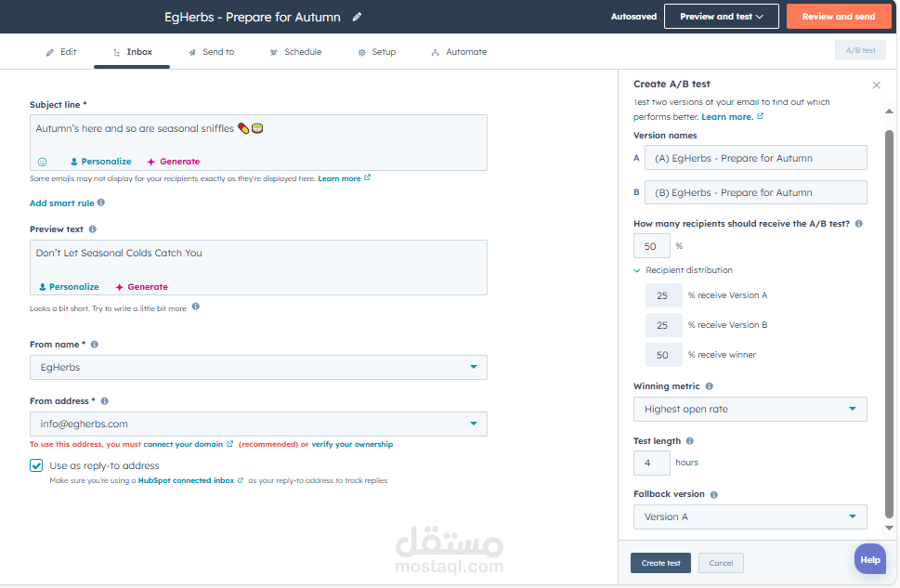Open the 'HubSpot connected inbox' link
Viewport: 900px width, 588px height.
click(186, 480)
